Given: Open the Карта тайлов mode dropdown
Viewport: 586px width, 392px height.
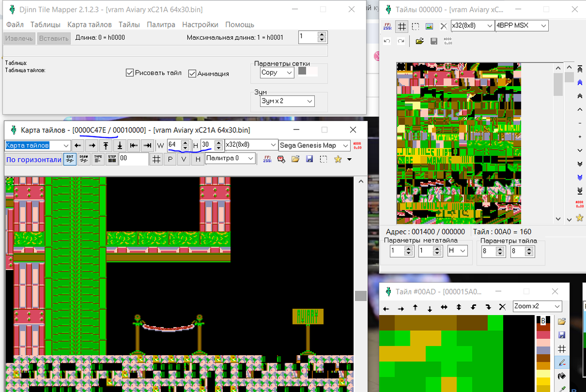Looking at the screenshot, I should (38, 145).
